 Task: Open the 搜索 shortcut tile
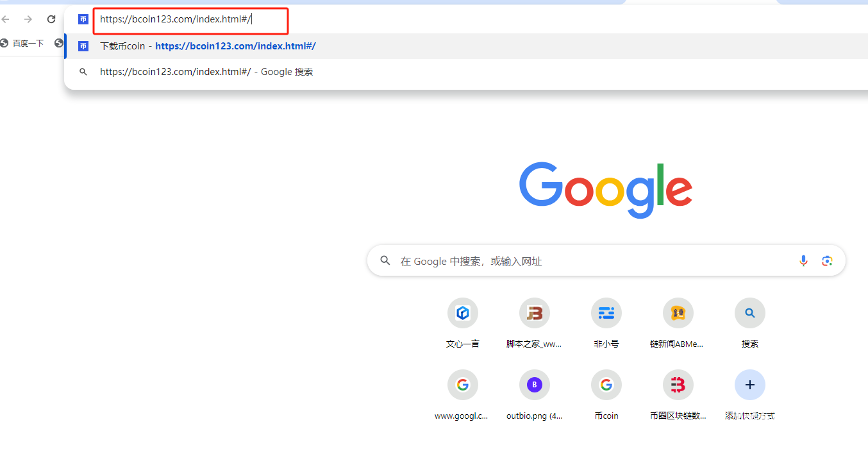[x=749, y=314]
